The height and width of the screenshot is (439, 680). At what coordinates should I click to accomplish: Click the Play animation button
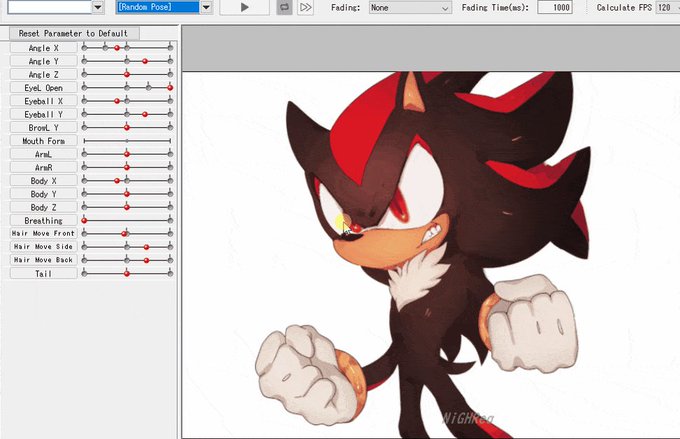(x=245, y=7)
